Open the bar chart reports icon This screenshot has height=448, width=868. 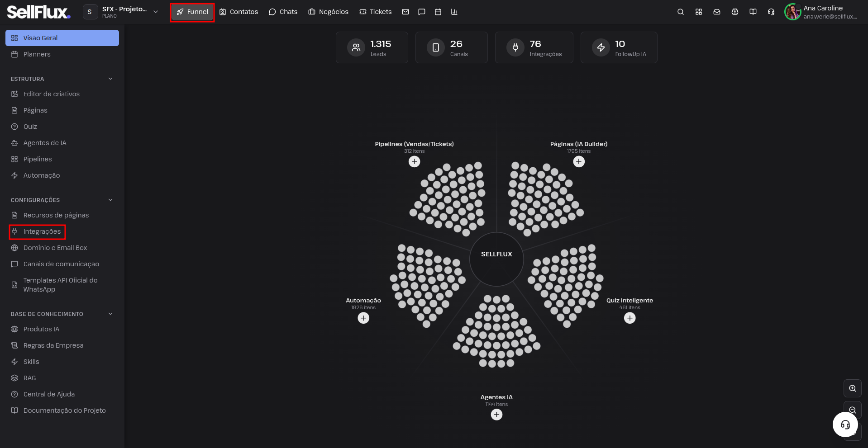coord(454,12)
